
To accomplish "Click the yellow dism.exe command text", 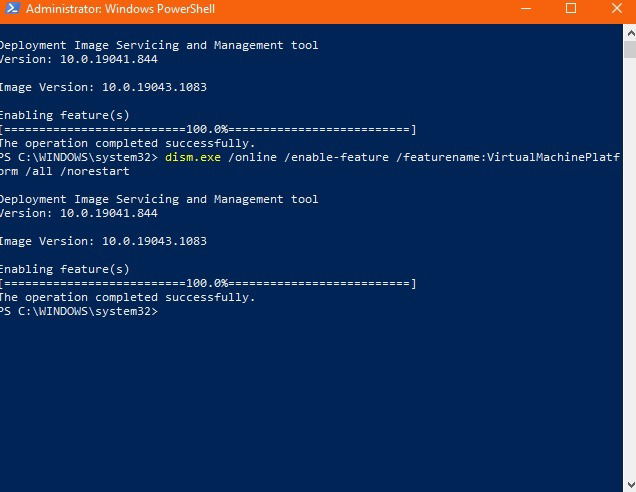I will click(193, 157).
